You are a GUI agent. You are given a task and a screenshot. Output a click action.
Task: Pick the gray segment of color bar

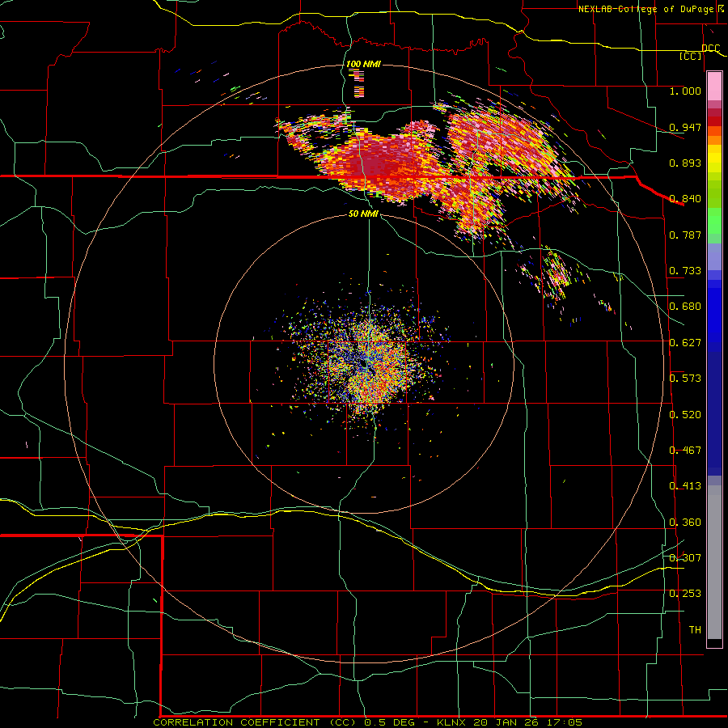coord(714,562)
